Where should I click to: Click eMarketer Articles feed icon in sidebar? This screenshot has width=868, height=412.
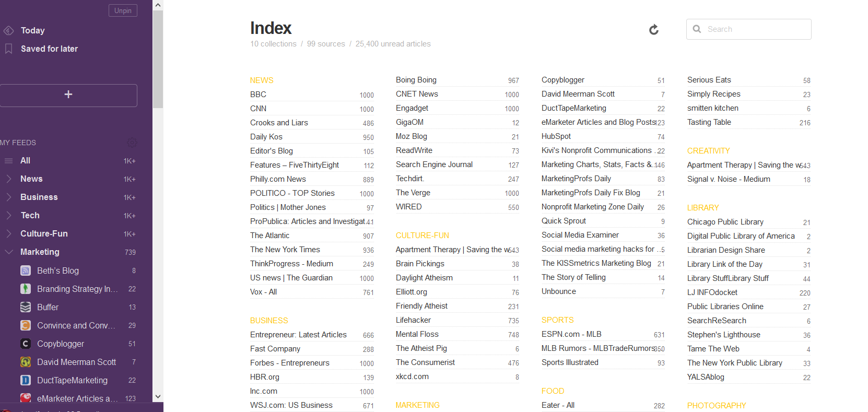point(25,398)
